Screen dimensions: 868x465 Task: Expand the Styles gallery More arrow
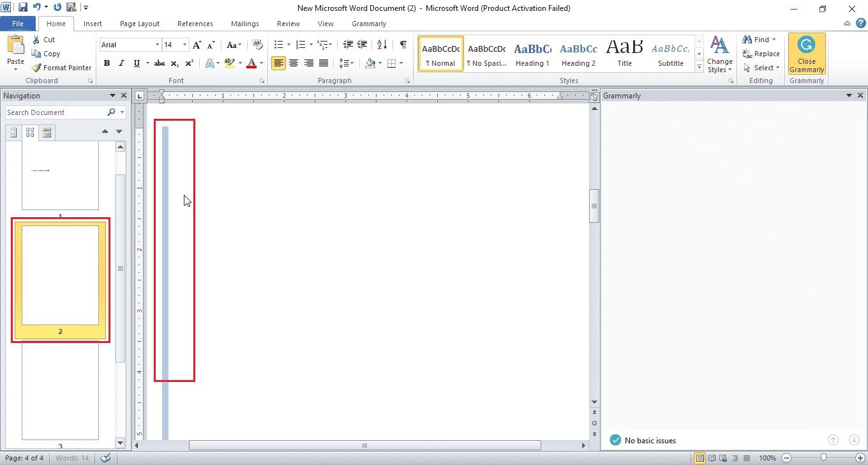point(700,66)
